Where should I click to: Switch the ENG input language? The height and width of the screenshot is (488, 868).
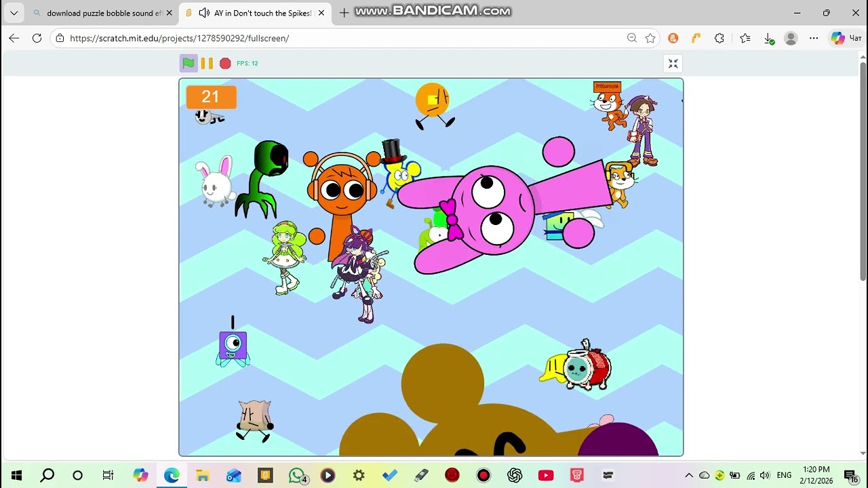[784, 475]
